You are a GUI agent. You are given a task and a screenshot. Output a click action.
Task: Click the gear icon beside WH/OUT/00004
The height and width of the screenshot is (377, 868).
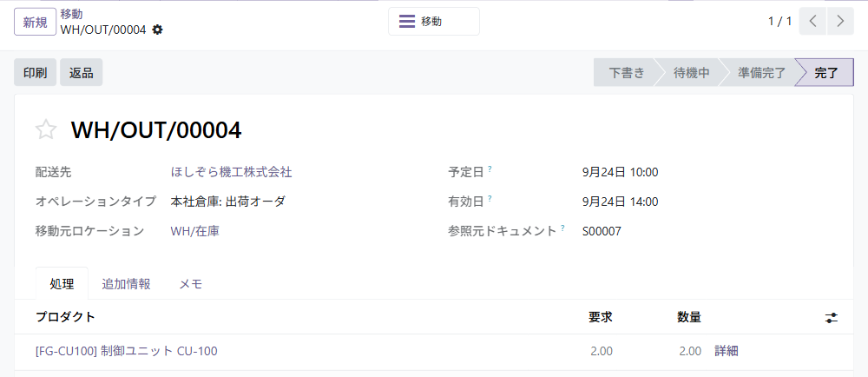158,30
